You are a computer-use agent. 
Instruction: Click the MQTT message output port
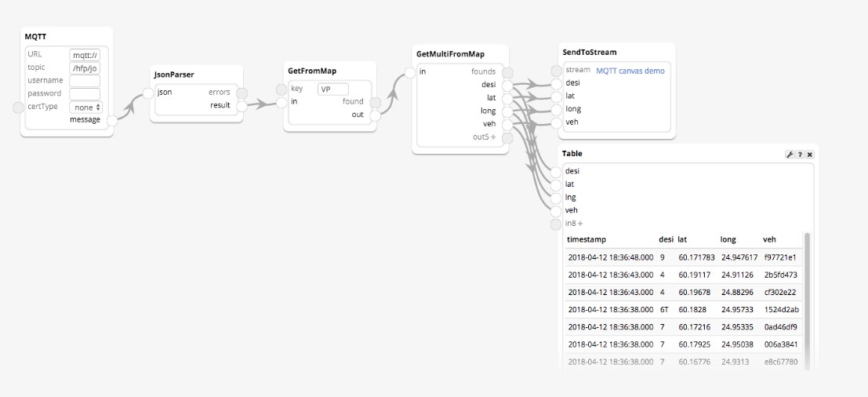pyautogui.click(x=112, y=121)
